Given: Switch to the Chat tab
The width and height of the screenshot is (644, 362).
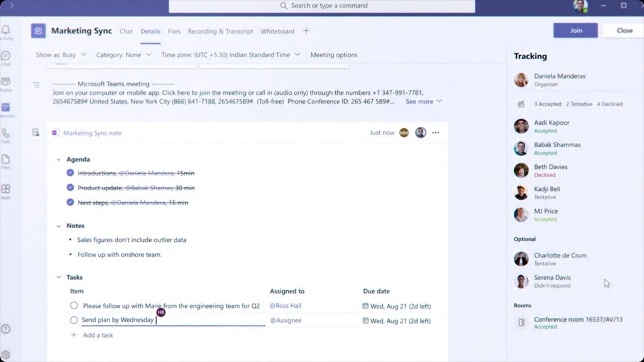Looking at the screenshot, I should 126,31.
